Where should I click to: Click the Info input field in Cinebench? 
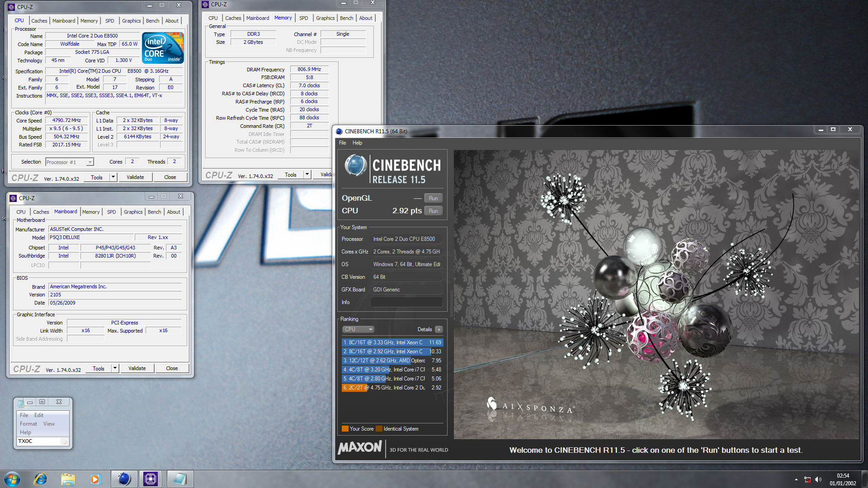tap(406, 302)
